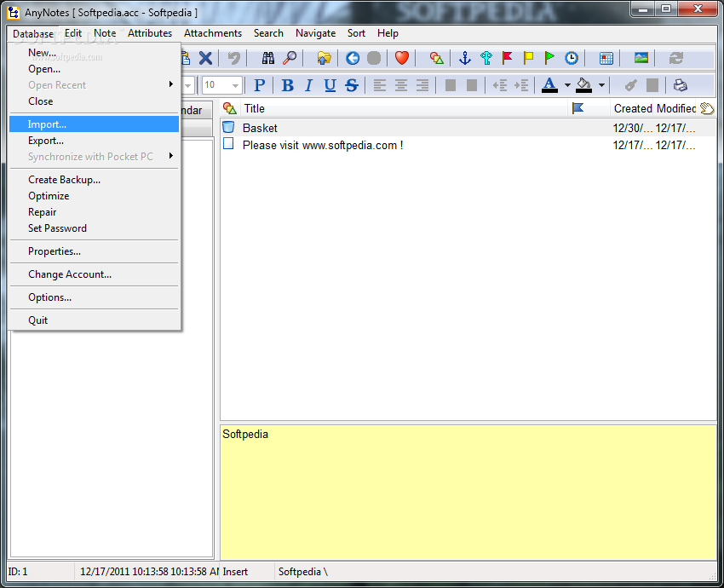Click the AnyNotes title bar application icon
The image size is (724, 588).
click(x=14, y=13)
